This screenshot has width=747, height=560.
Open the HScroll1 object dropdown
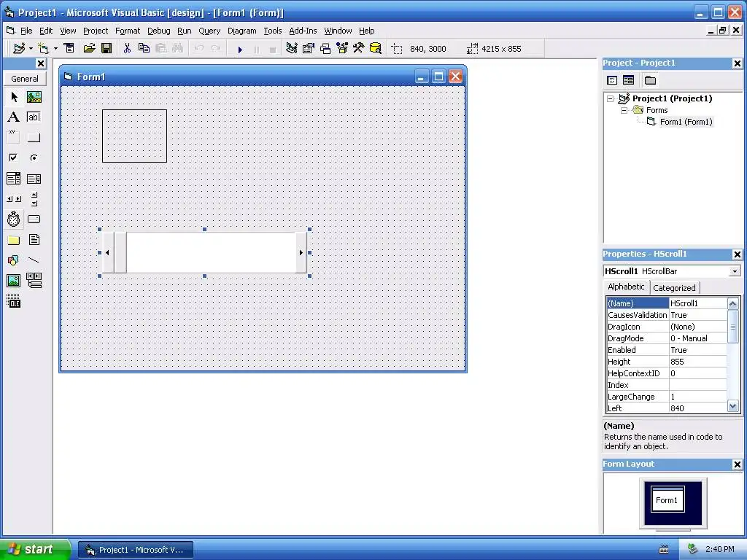(x=735, y=271)
